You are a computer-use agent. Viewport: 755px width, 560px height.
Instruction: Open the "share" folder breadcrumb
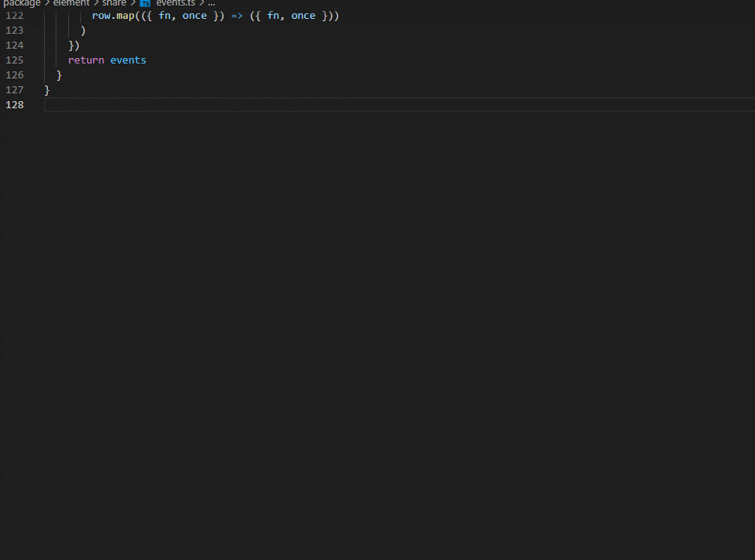click(x=114, y=3)
